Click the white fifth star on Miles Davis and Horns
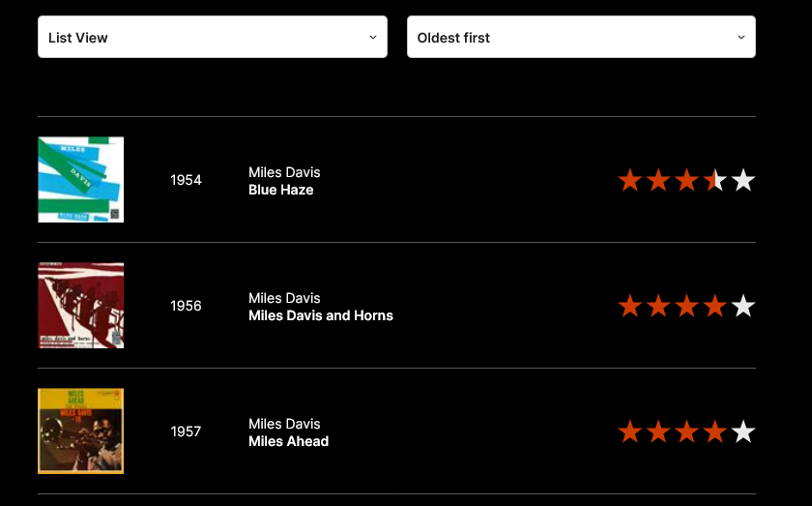 pyautogui.click(x=743, y=306)
